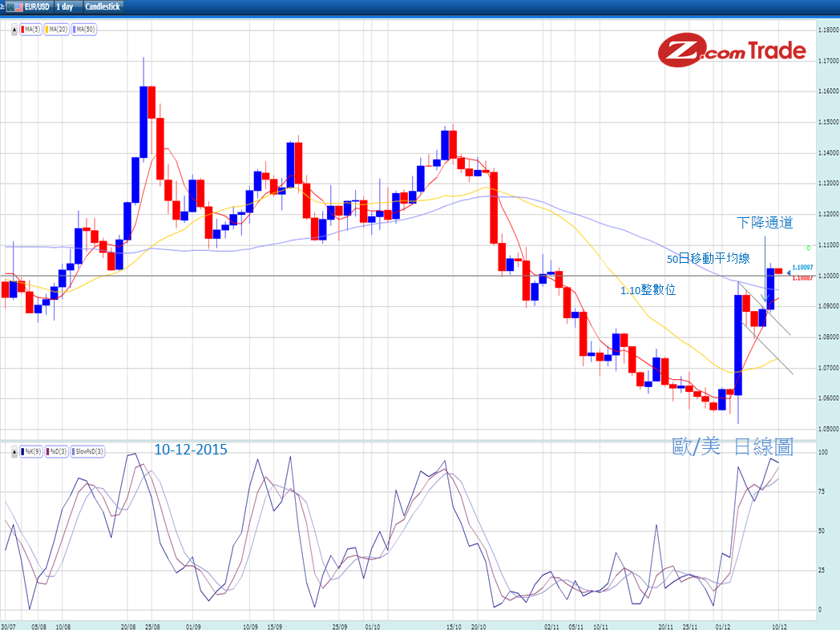Image resolution: width=840 pixels, height=630 pixels.
Task: Click the %K(9) stochastic indicator label
Action: (32, 451)
